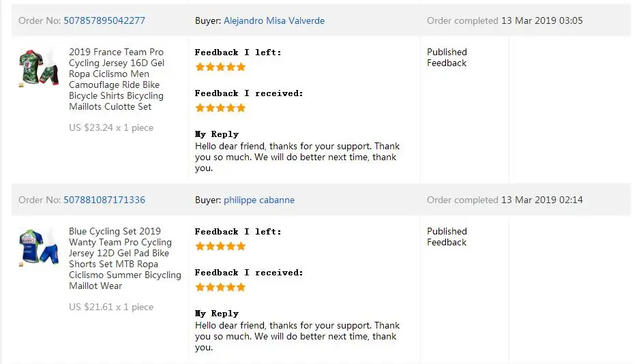Click the US $21.61 price text
The image size is (641, 364).
pos(111,307)
